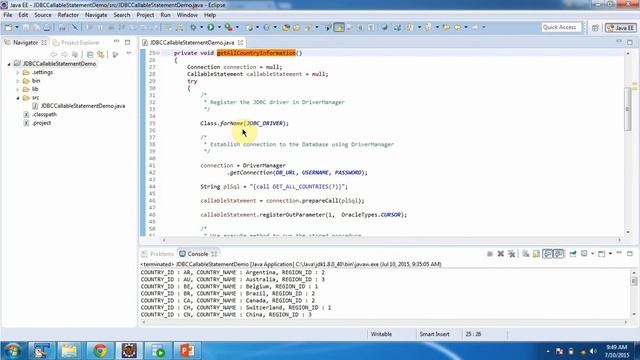This screenshot has width=640, height=360.
Task: Toggle Show Console on standard out change
Action: coord(548,254)
